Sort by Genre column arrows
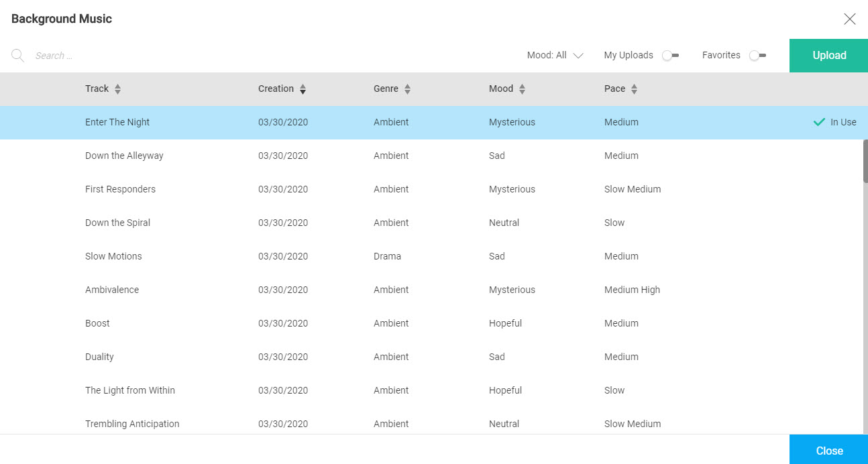This screenshot has width=868, height=464. tap(408, 89)
